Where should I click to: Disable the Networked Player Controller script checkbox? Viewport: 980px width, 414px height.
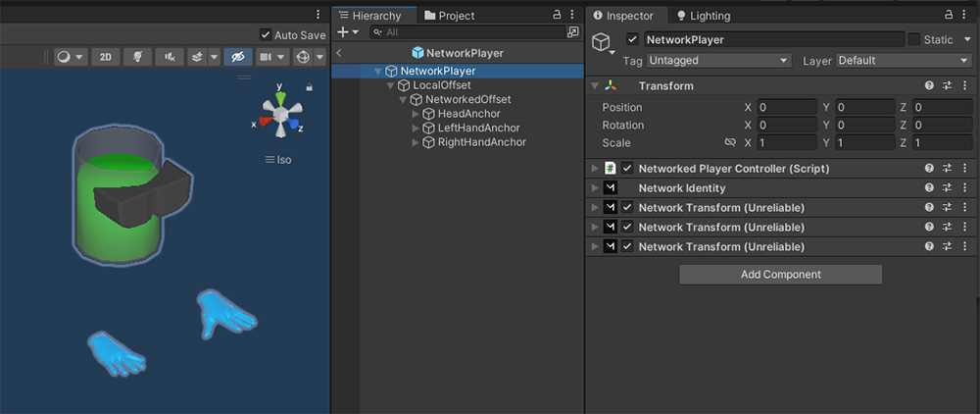[x=627, y=168]
